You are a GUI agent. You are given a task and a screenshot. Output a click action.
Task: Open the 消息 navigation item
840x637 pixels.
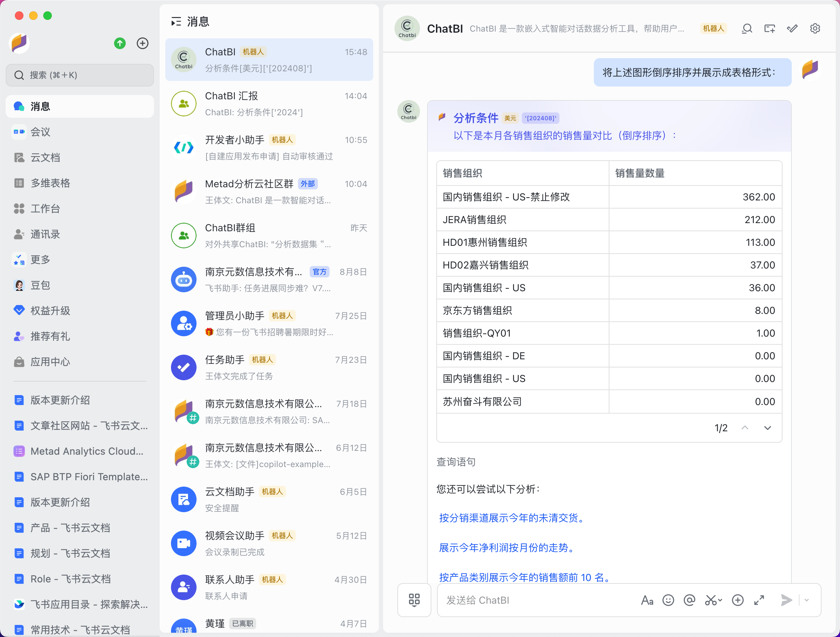pyautogui.click(x=80, y=106)
